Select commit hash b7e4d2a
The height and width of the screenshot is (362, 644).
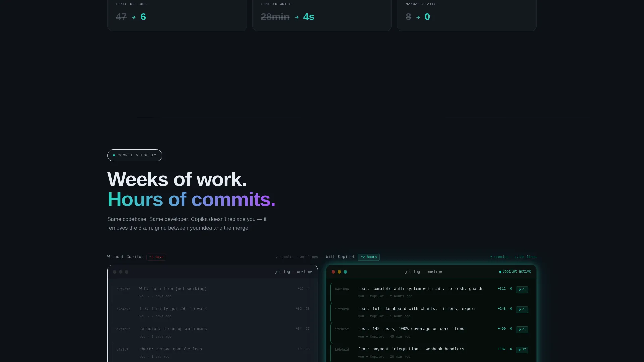123,309
